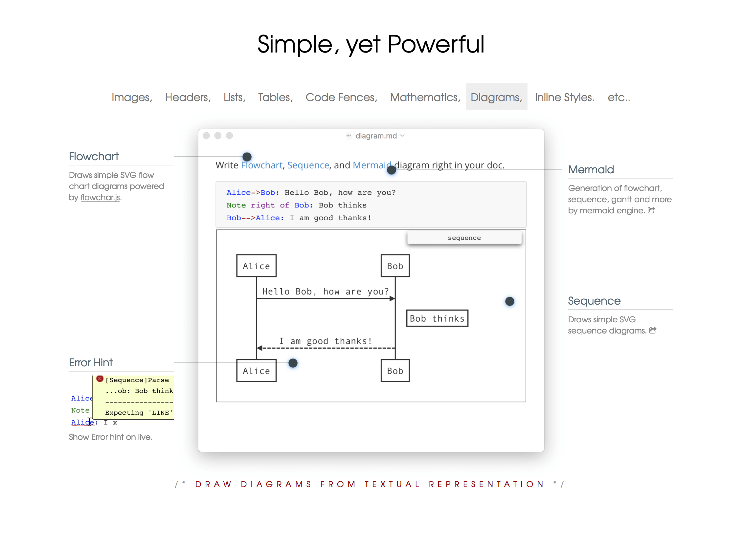
Task: Click the Flowchart hotspot dot
Action: click(x=247, y=157)
